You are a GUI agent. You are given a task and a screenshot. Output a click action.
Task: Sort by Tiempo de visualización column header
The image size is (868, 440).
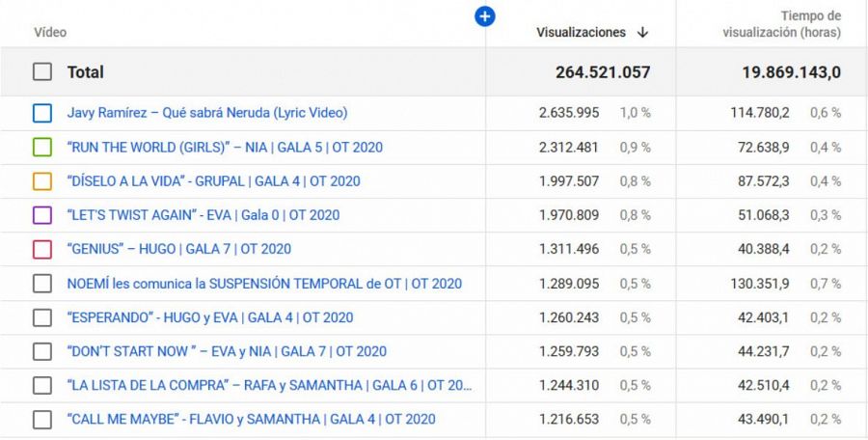point(781,24)
